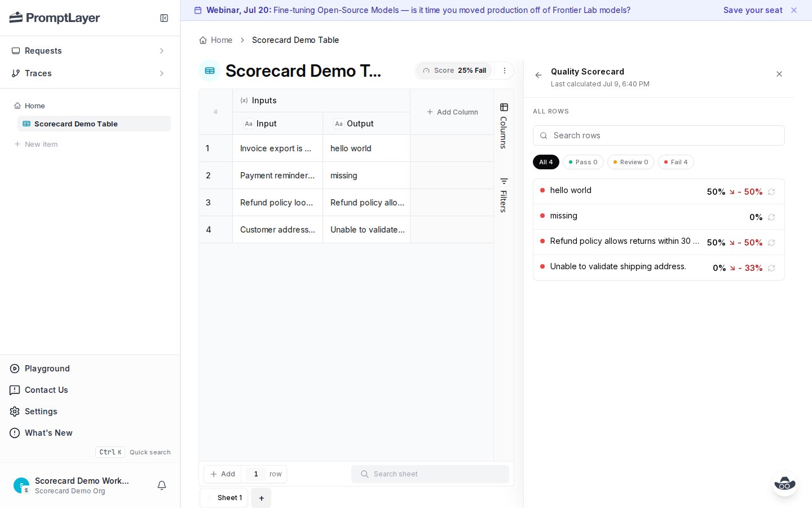Click the table icon beside title

click(x=210, y=71)
